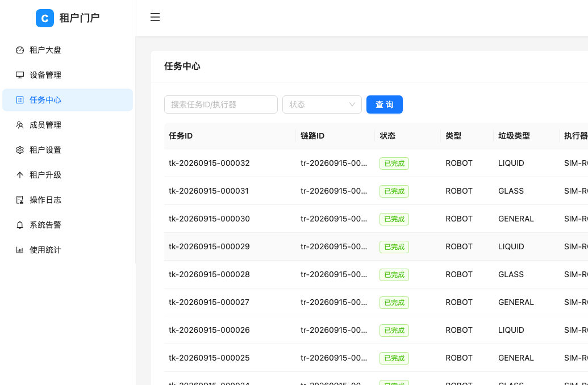Viewport: 588px width, 385px height.
Task: Click GLASS in row tk-20260915-000028
Action: (511, 274)
